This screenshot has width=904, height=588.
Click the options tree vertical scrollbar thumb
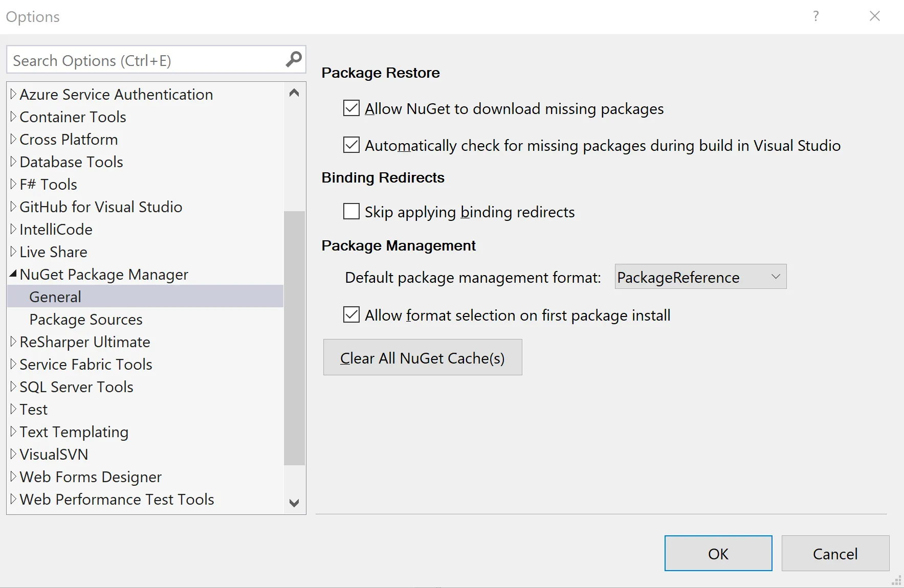point(294,337)
